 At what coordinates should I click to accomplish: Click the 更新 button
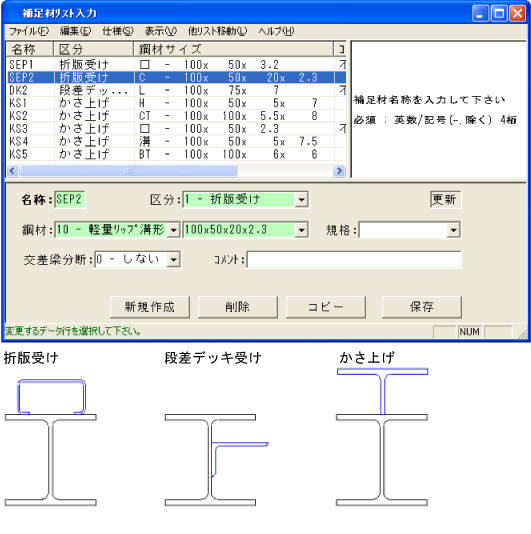point(445,200)
